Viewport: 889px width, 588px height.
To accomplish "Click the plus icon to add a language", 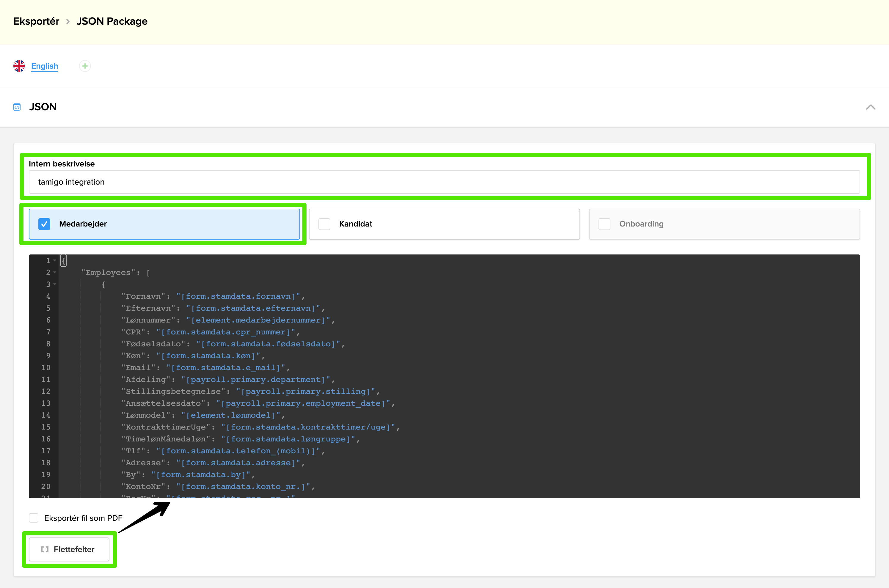I will click(85, 66).
